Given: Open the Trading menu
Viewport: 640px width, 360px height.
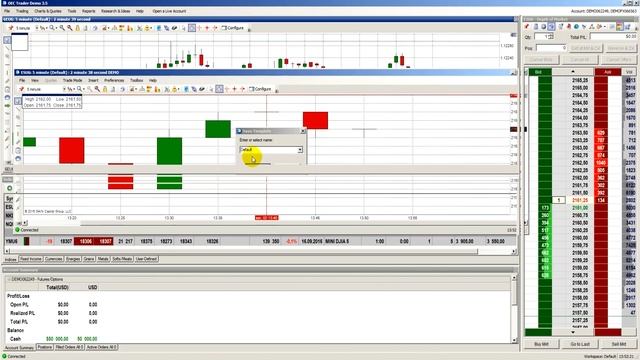Looking at the screenshot, I should 22,11.
